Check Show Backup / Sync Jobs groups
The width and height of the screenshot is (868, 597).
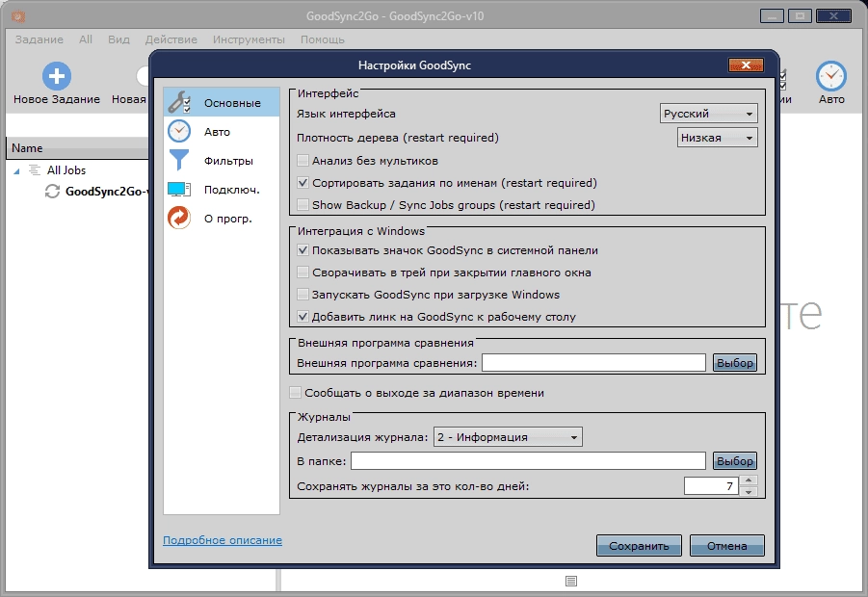[302, 205]
